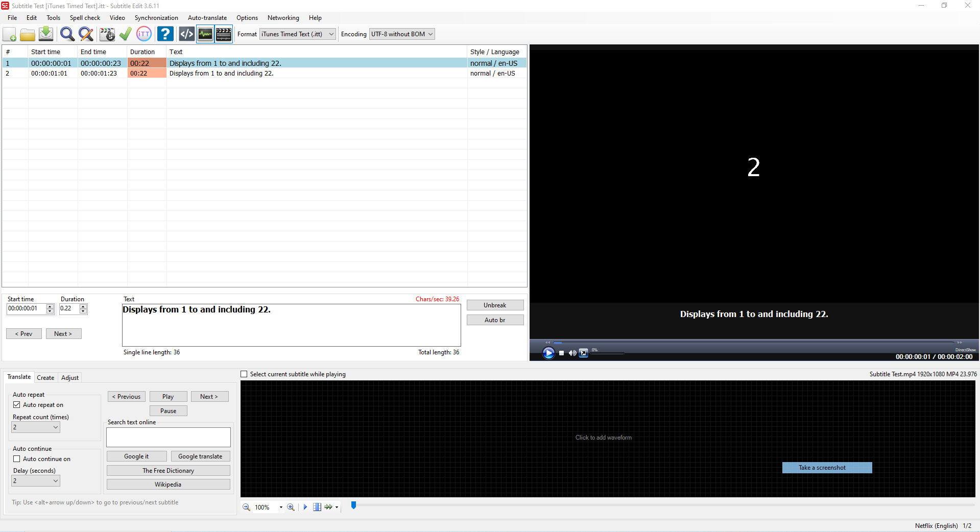The height and width of the screenshot is (532, 980).
Task: Toggle the video player panel
Action: pyautogui.click(x=223, y=34)
